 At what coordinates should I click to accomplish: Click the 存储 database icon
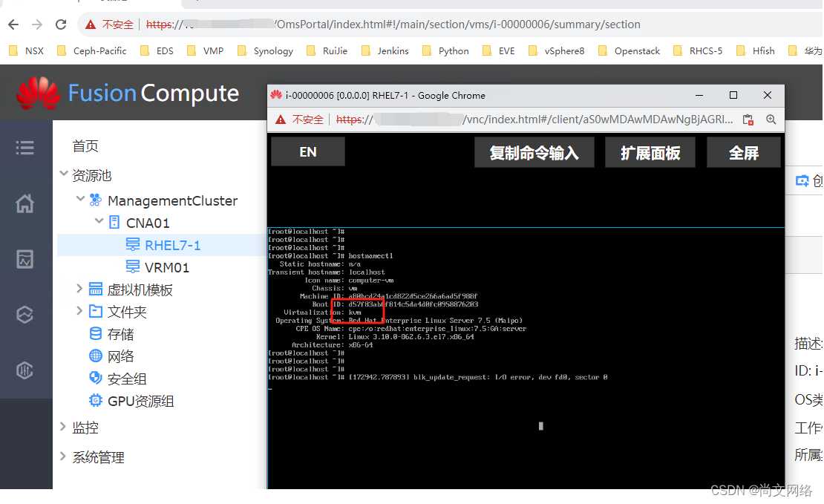(96, 333)
